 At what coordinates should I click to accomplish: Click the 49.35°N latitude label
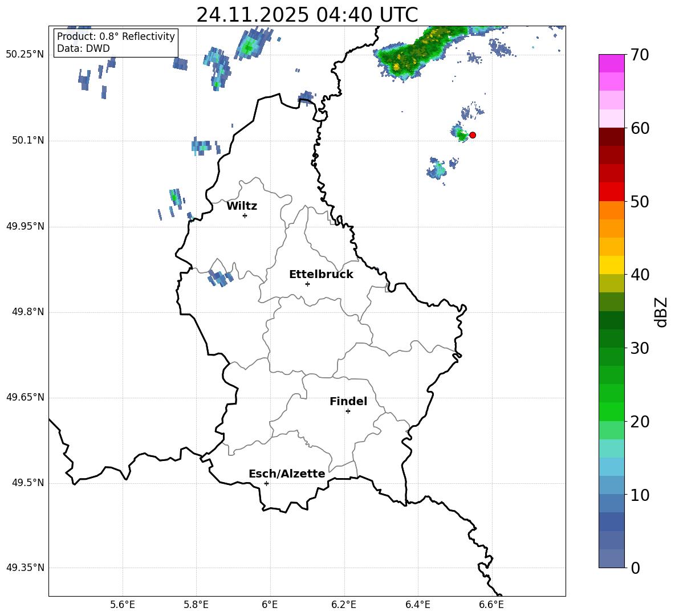25,568
